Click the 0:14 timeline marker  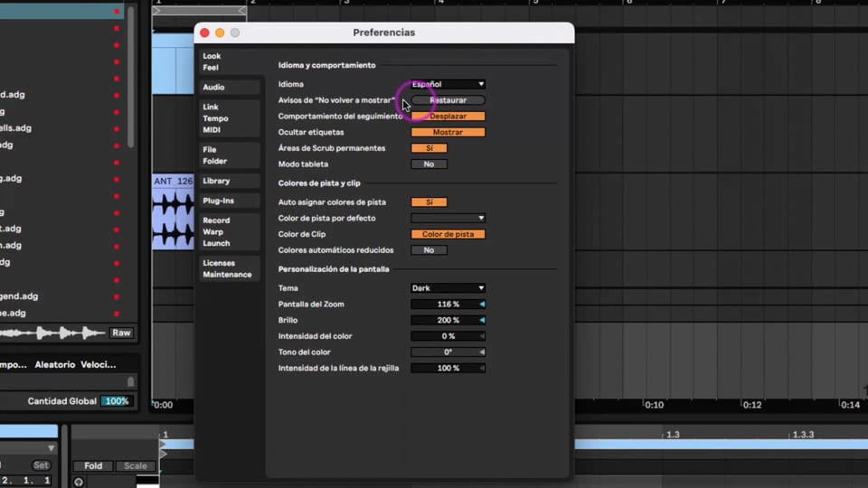850,405
